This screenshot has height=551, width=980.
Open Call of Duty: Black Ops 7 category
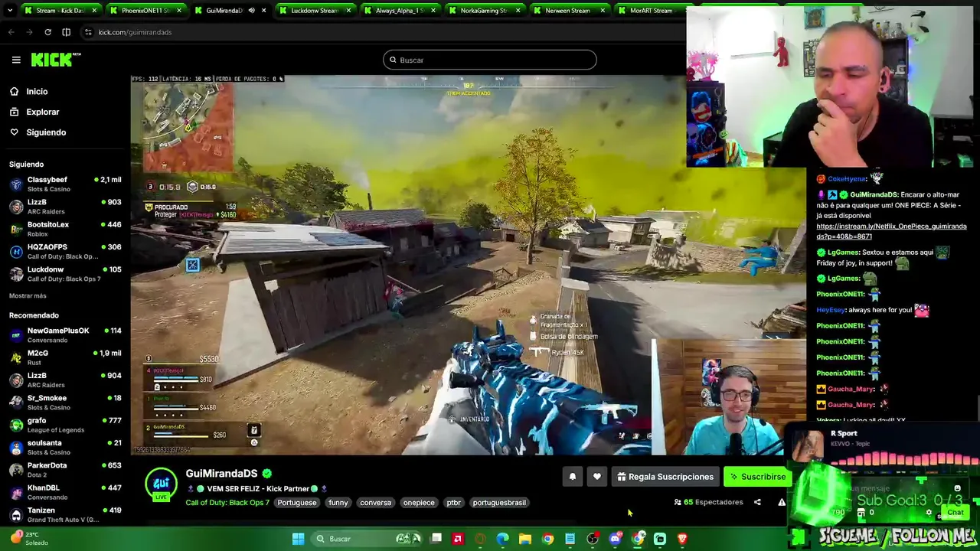click(227, 503)
